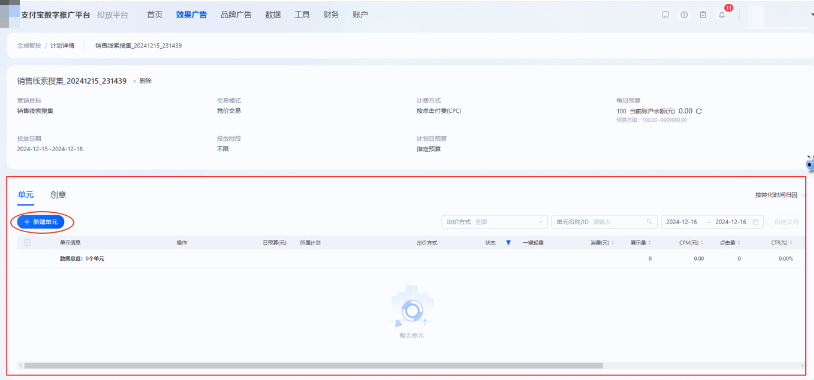Image resolution: width=814 pixels, height=380 pixels.
Task: Tick the select-all checkbox in table header
Action: coord(28,242)
